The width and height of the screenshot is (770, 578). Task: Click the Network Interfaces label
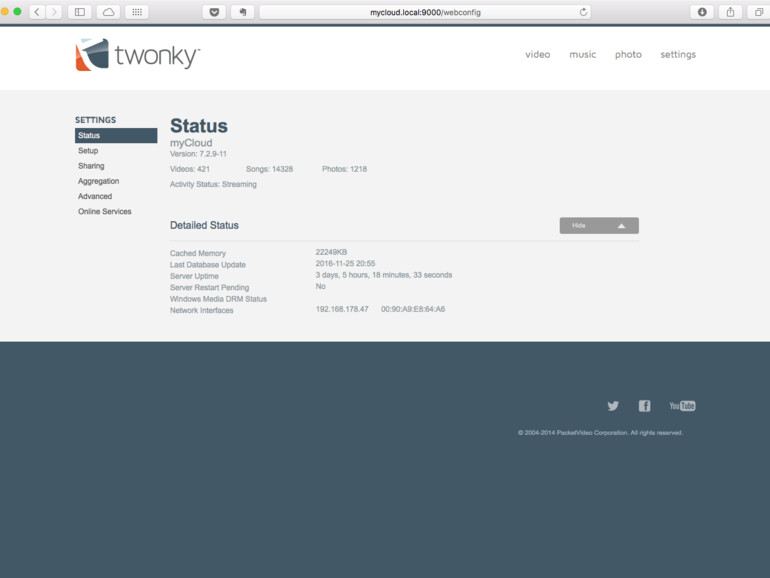tap(201, 310)
